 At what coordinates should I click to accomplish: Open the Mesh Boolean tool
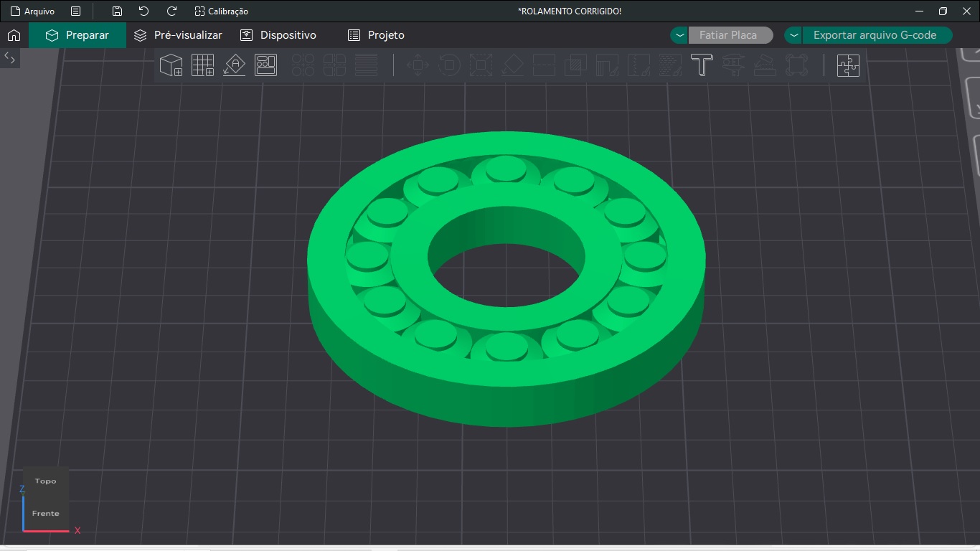pyautogui.click(x=575, y=65)
